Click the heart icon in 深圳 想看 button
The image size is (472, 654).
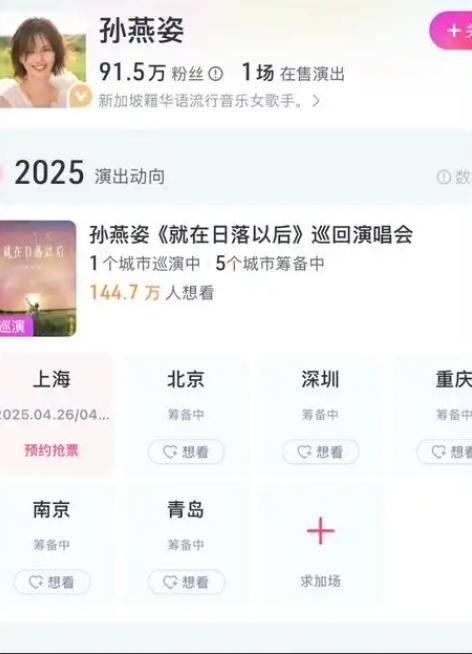coord(304,452)
